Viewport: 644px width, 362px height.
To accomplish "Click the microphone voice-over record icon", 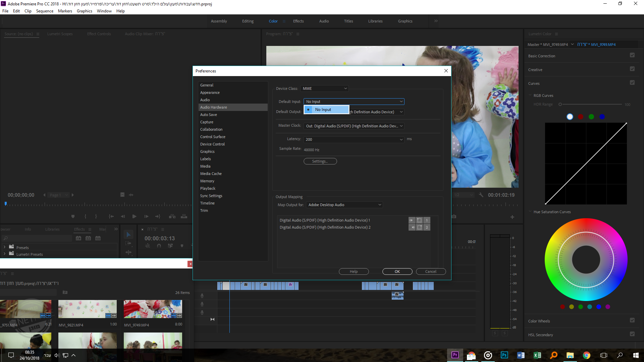I will 202,296.
